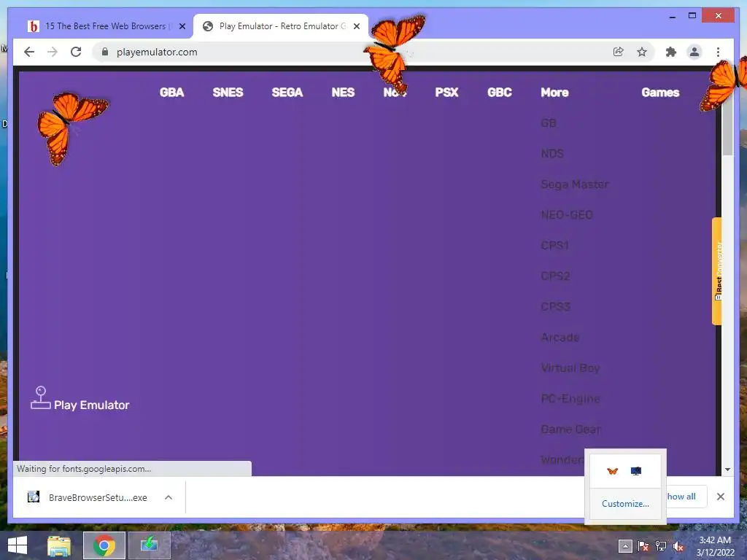Click the Play Emulator joystick logo
The height and width of the screenshot is (560, 747).
[x=80, y=399]
